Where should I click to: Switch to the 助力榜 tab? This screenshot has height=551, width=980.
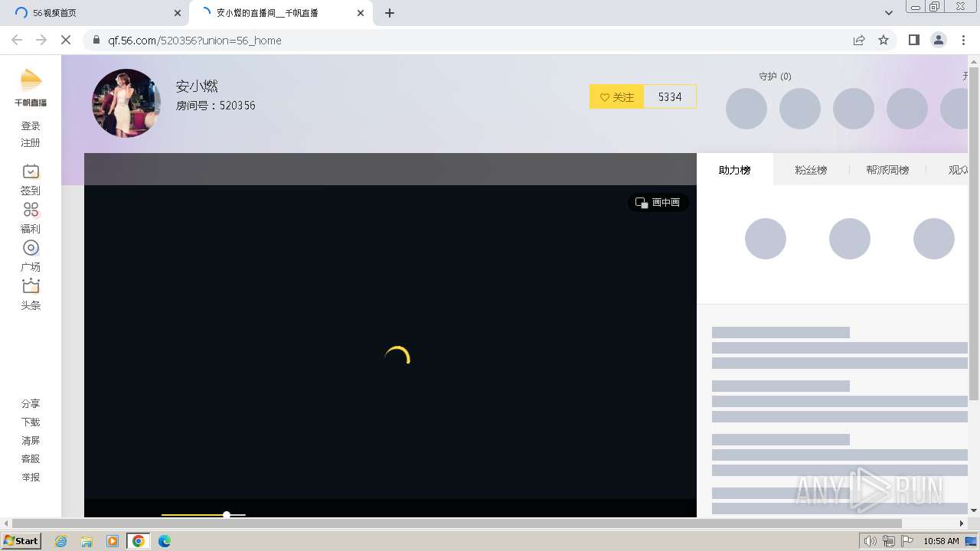tap(735, 170)
